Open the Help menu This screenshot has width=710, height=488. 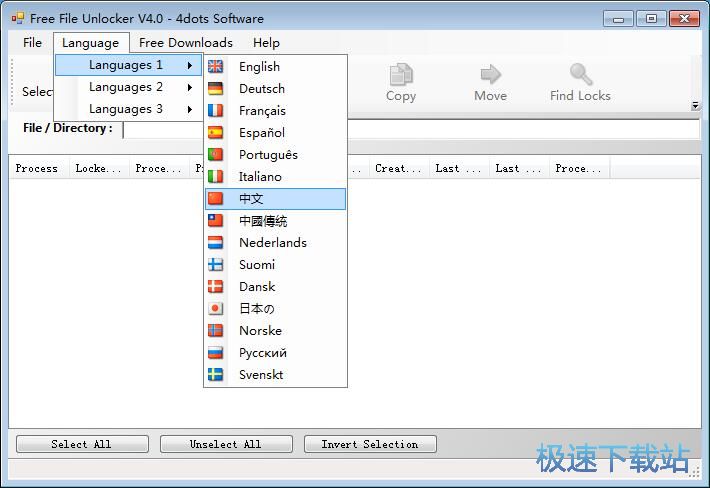266,43
